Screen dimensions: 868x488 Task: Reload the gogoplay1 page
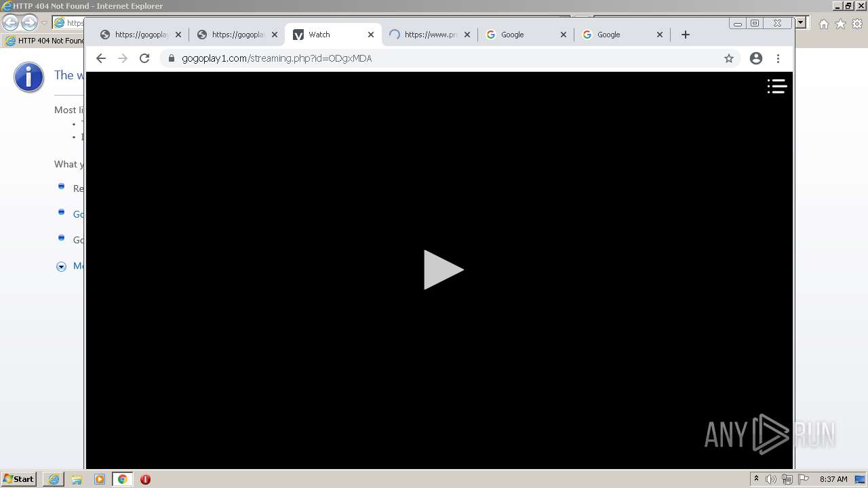144,58
